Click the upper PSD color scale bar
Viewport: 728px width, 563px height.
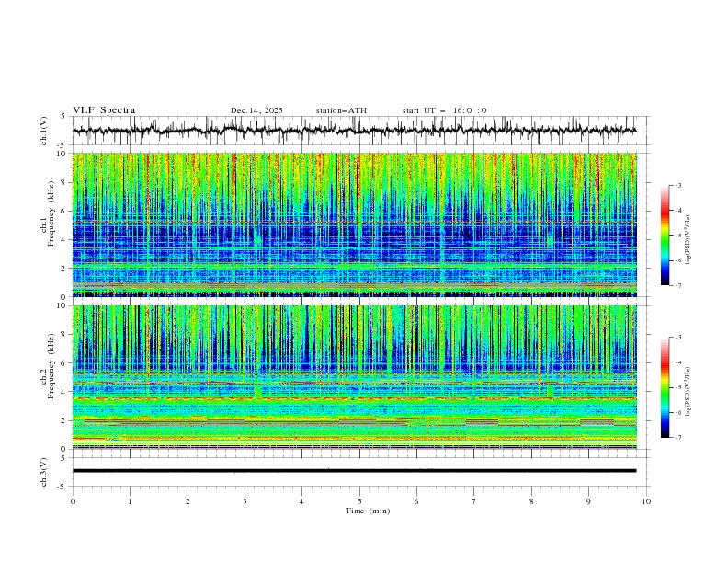665,236
